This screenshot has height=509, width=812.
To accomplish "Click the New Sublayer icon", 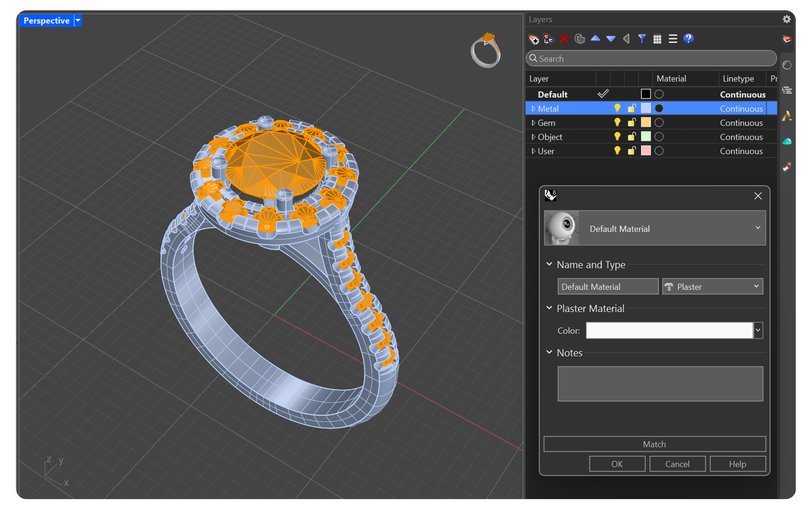I will pyautogui.click(x=549, y=39).
